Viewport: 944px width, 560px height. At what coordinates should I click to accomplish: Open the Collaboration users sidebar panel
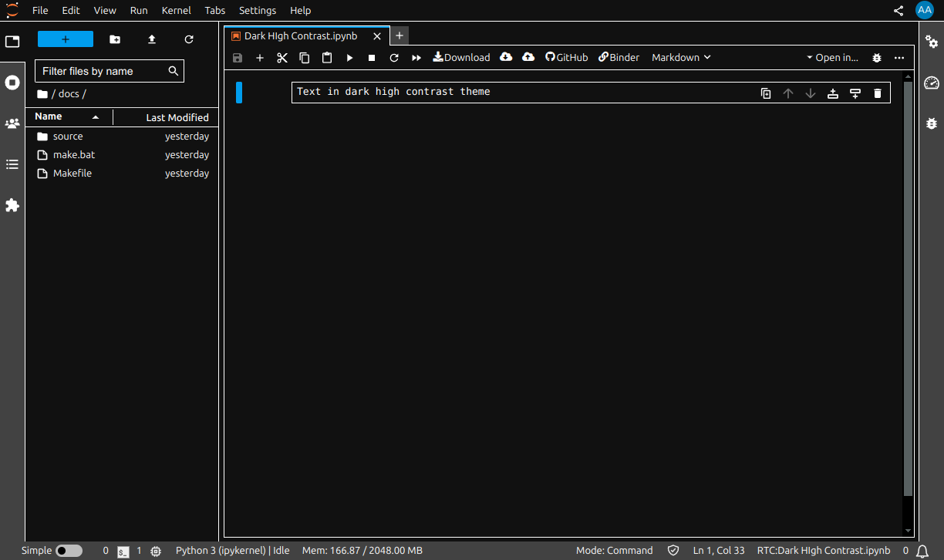[x=12, y=123]
